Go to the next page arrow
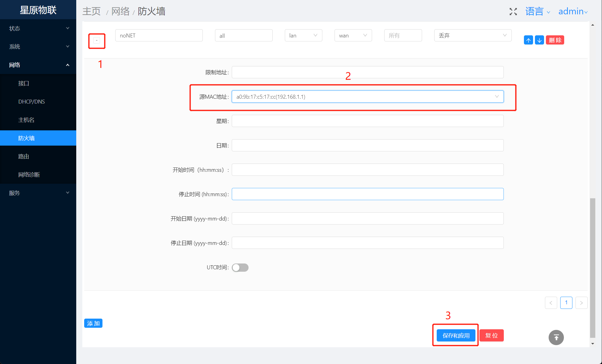602x364 pixels. pos(581,303)
